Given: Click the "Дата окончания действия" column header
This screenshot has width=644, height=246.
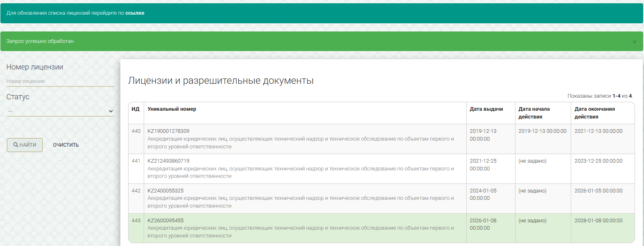Looking at the screenshot, I should click(x=594, y=113).
